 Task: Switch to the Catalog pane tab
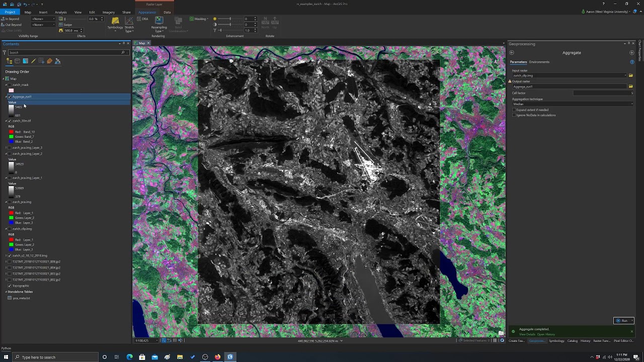pyautogui.click(x=573, y=341)
